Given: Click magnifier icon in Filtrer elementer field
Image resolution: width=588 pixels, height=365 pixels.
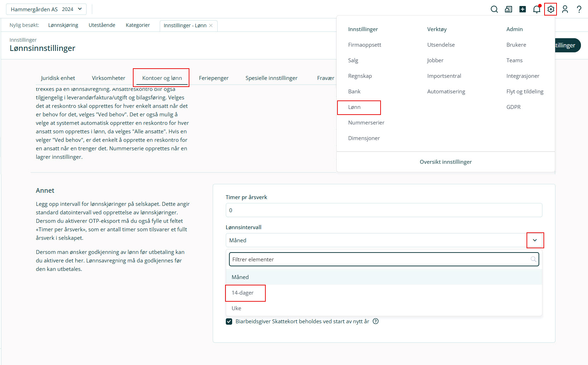Looking at the screenshot, I should point(533,259).
